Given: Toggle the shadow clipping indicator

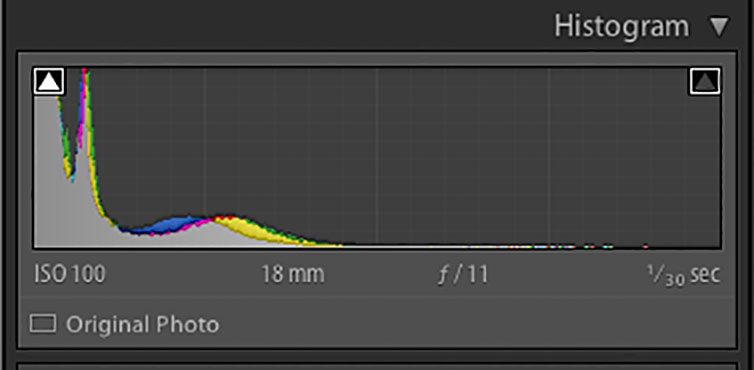Looking at the screenshot, I should (x=49, y=81).
